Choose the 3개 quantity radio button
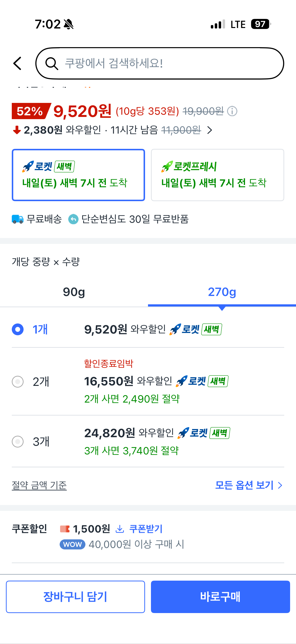 point(18,442)
